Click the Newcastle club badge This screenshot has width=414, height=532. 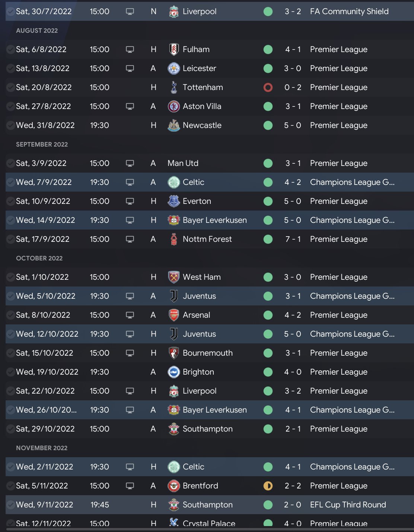tap(173, 125)
